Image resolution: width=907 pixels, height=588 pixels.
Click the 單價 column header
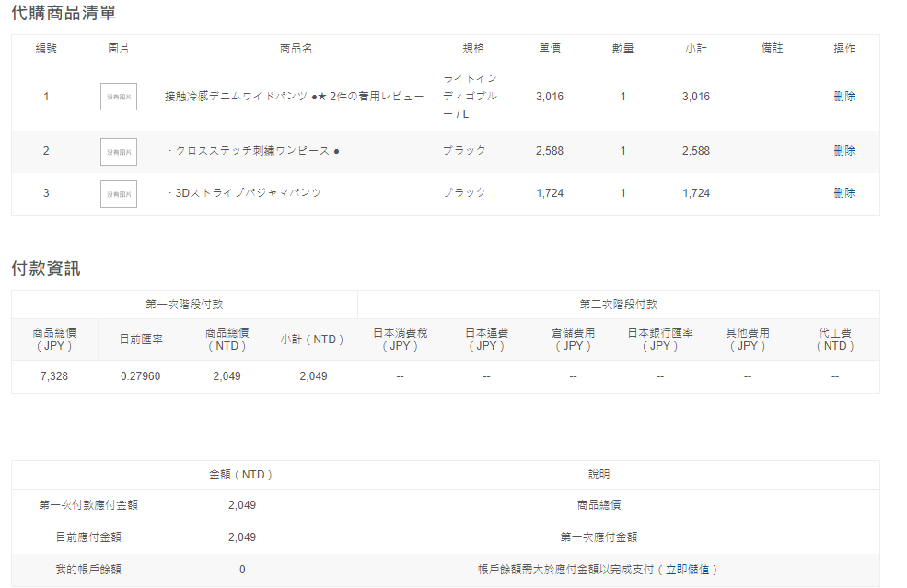pos(548,48)
